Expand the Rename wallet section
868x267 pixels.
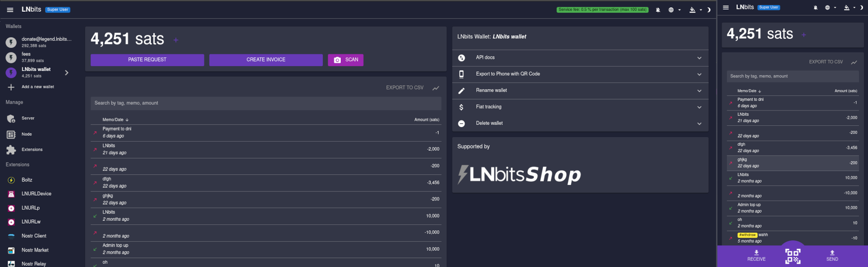click(x=580, y=91)
